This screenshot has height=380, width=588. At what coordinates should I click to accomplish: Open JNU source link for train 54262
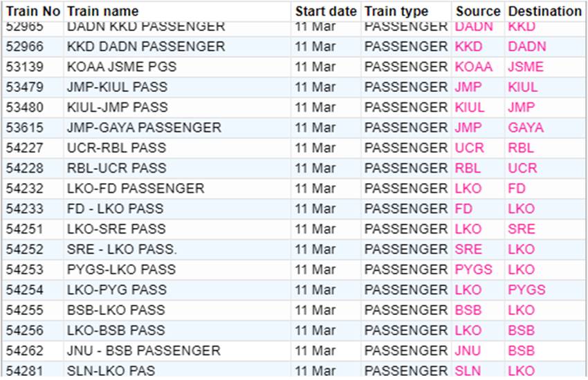468,351
